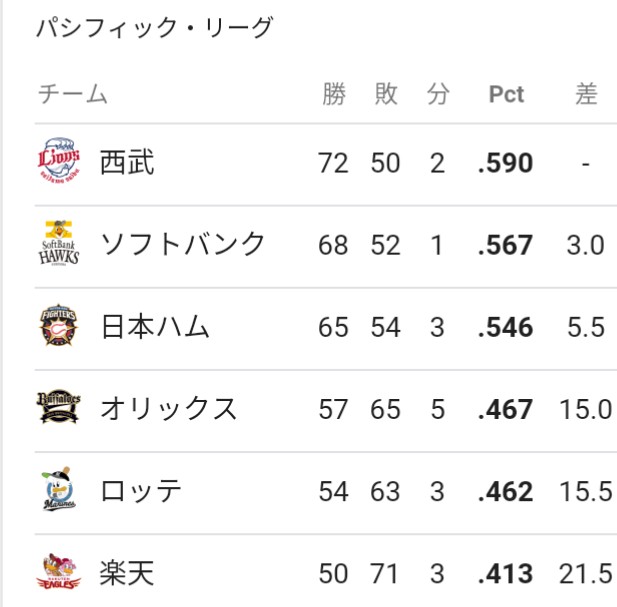This screenshot has width=617, height=607.
Task: Click the Lotte Marines team logo
Action: pos(59,489)
